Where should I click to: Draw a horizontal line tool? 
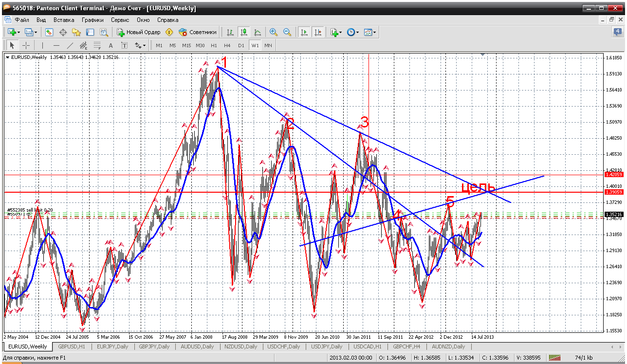coord(56,45)
